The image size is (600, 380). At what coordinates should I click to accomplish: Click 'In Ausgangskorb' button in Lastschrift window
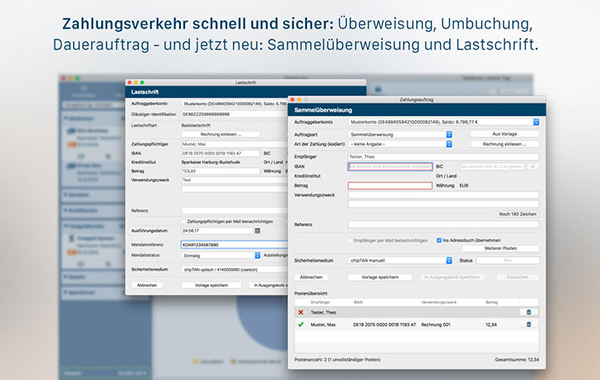coord(269,285)
